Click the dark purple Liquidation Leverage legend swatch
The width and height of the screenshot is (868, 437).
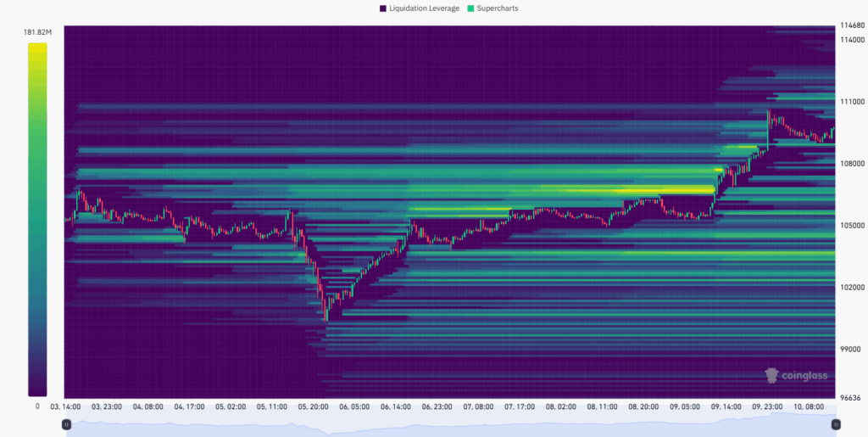pos(382,8)
